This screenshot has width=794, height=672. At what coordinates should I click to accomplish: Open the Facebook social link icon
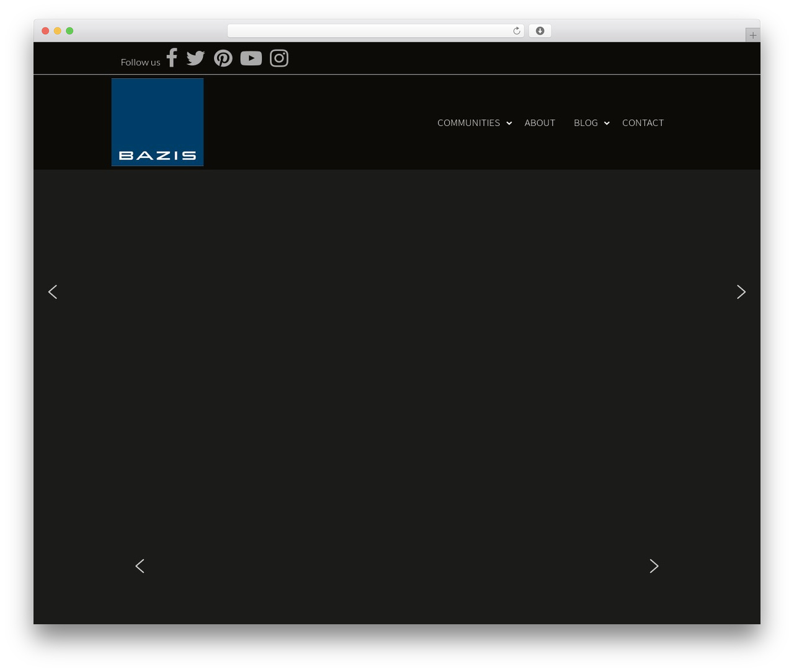pyautogui.click(x=172, y=58)
